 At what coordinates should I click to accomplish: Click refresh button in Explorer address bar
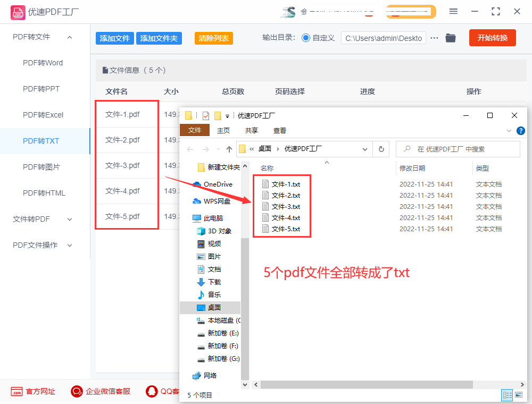click(381, 149)
